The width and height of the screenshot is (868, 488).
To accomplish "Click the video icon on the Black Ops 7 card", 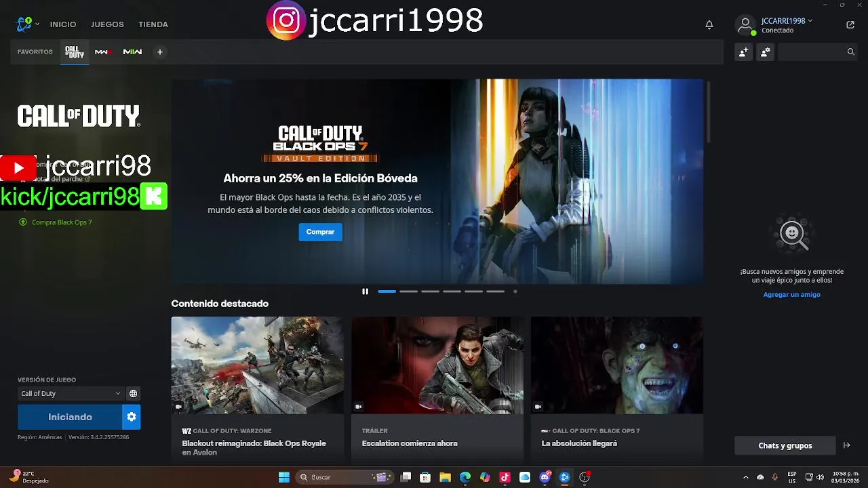I will (x=538, y=407).
